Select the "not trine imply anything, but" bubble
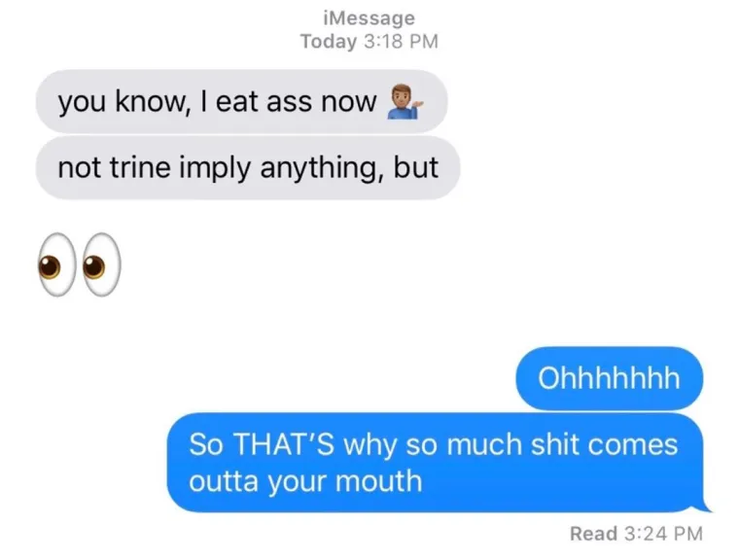The width and height of the screenshot is (739, 560). (247, 168)
